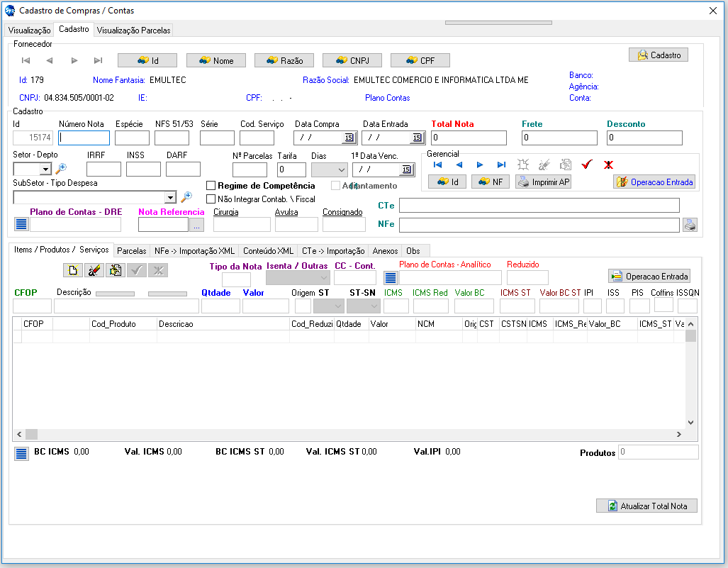Go to first record in Gerencial navigation

[x=438, y=165]
